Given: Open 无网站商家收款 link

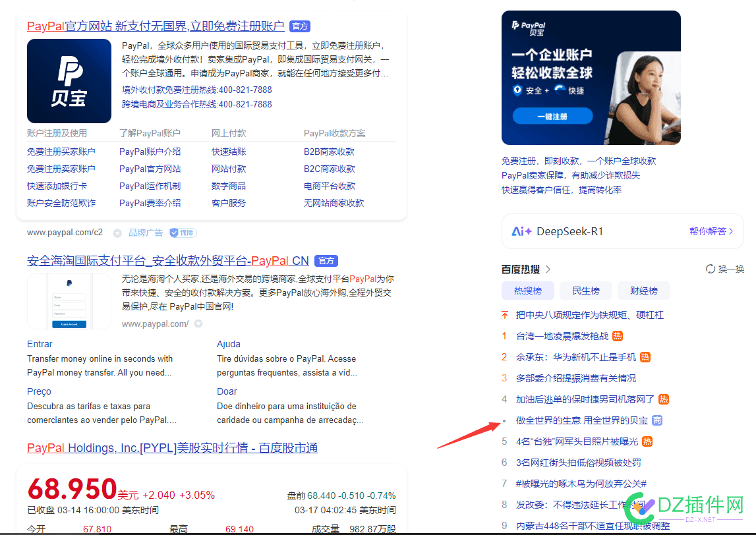Looking at the screenshot, I should pyautogui.click(x=334, y=203).
